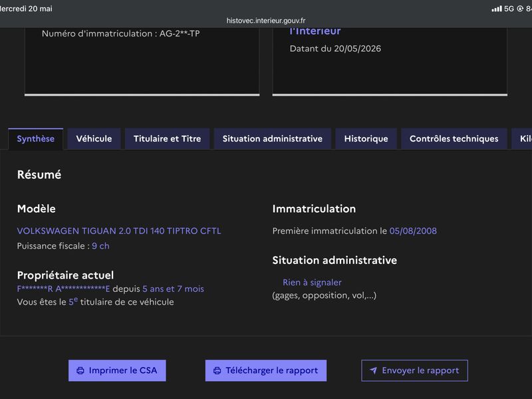Screen dimensions: 532x399
Task: Click the Envoyer le rapport button
Action: click(414, 370)
